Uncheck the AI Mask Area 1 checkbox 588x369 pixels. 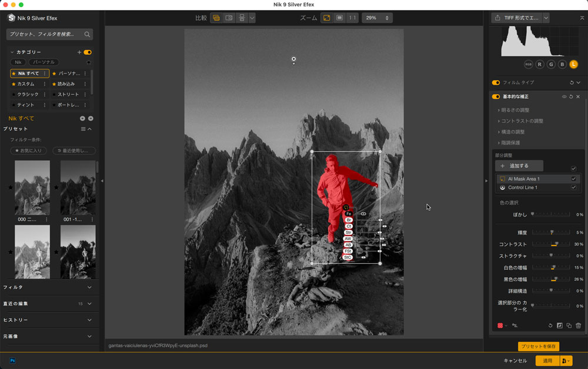[573, 179]
